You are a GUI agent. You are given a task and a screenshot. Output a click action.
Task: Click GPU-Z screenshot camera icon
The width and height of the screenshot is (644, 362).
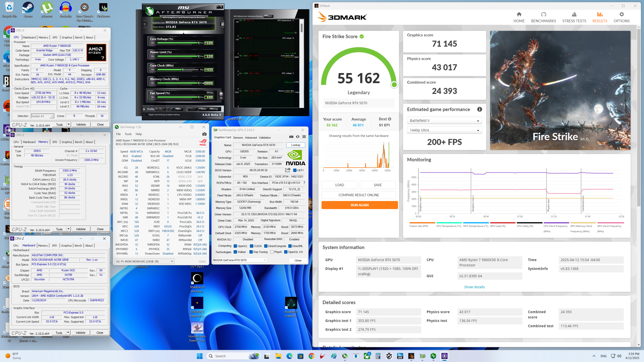[x=291, y=137]
